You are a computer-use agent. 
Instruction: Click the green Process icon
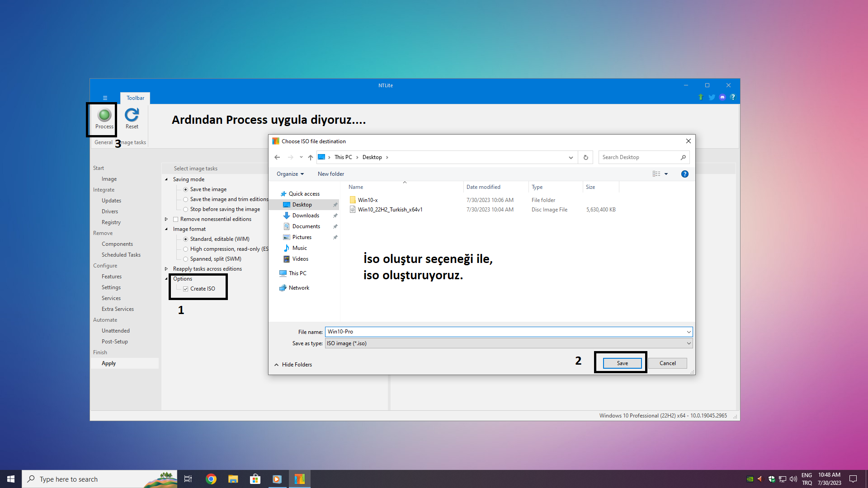click(x=104, y=115)
